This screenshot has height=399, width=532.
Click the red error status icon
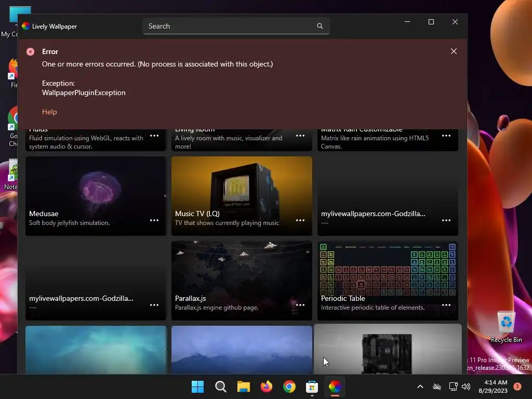[31, 51]
